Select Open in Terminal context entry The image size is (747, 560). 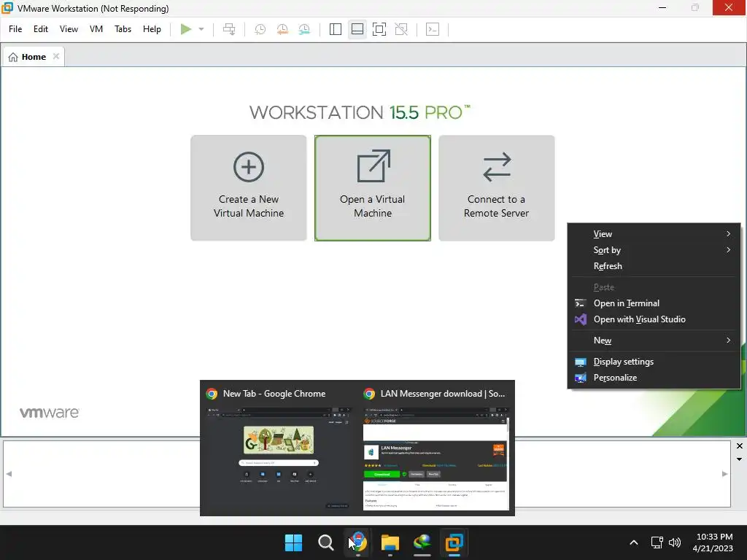coord(654,303)
